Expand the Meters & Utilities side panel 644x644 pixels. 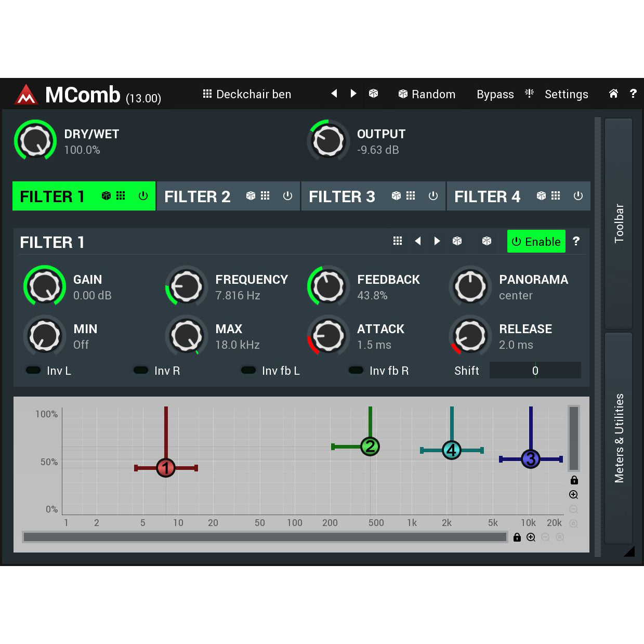click(x=619, y=438)
